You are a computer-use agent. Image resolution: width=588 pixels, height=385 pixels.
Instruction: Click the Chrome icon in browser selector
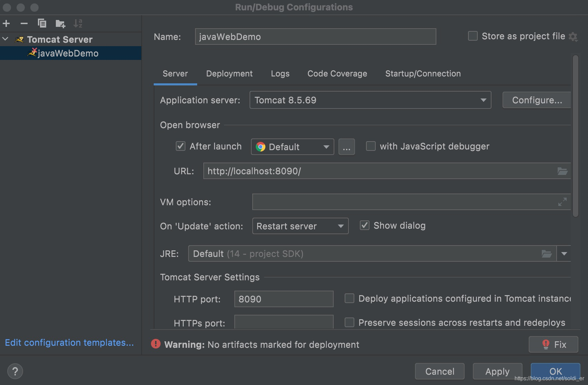261,147
